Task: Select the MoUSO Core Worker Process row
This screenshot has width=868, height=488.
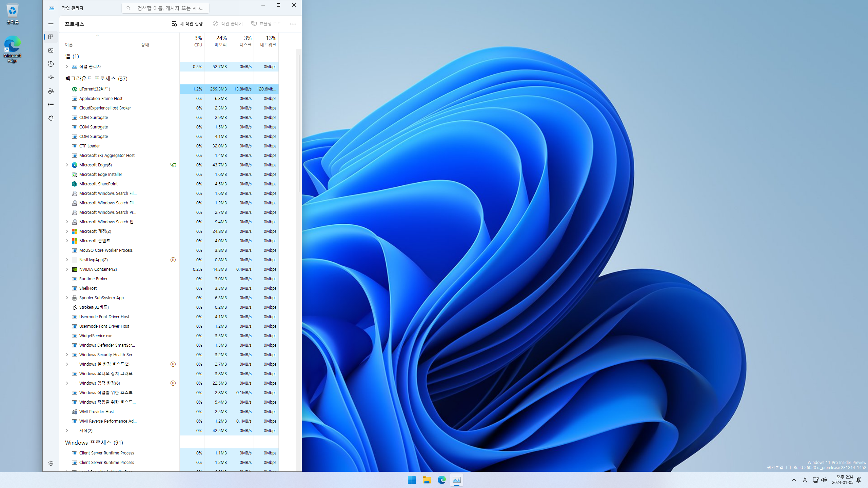Action: pos(169,250)
